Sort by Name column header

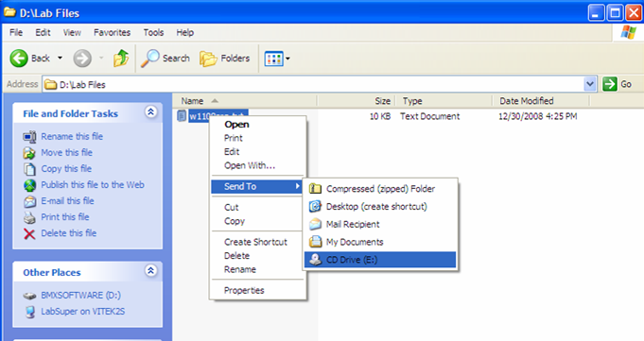pos(245,101)
